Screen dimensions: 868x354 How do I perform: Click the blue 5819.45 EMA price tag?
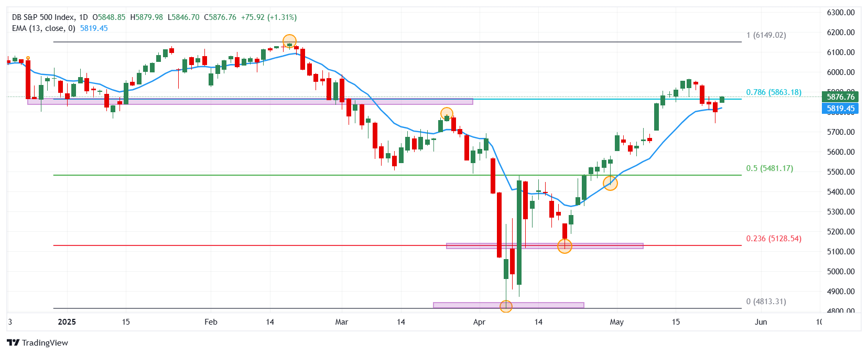coord(840,109)
